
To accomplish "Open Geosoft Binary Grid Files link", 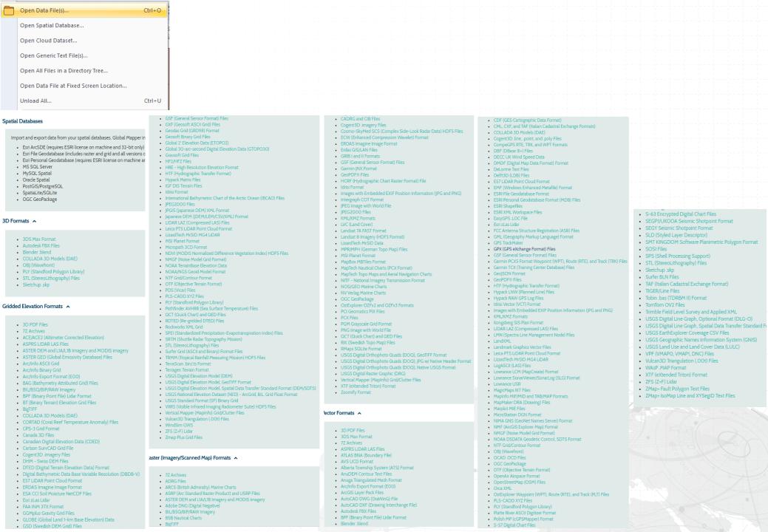I will [188, 137].
